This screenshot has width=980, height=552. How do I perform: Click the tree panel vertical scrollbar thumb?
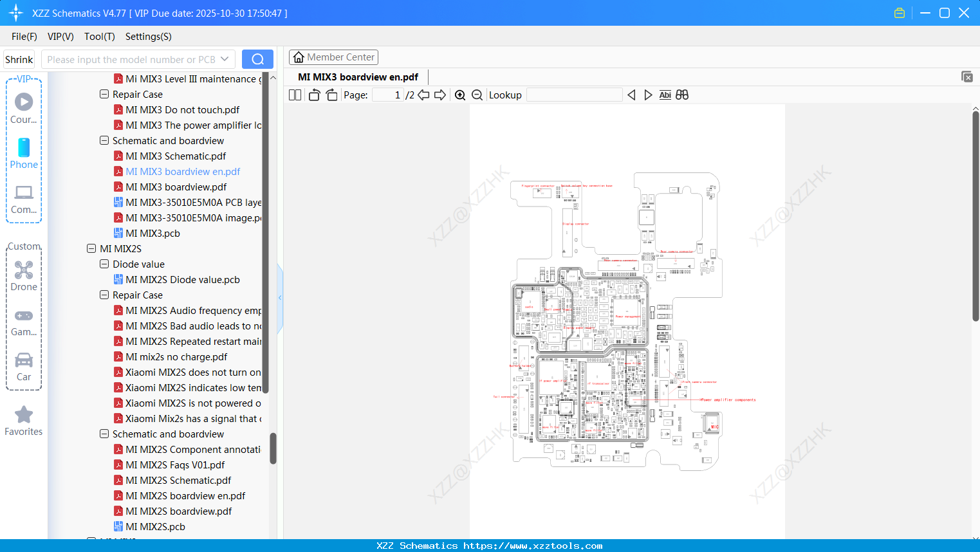pos(273,448)
